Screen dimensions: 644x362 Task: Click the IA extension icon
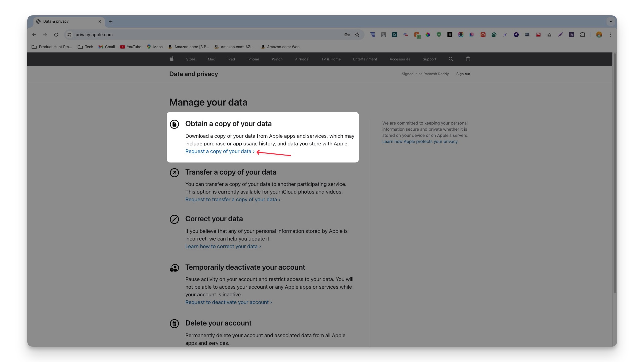[572, 35]
